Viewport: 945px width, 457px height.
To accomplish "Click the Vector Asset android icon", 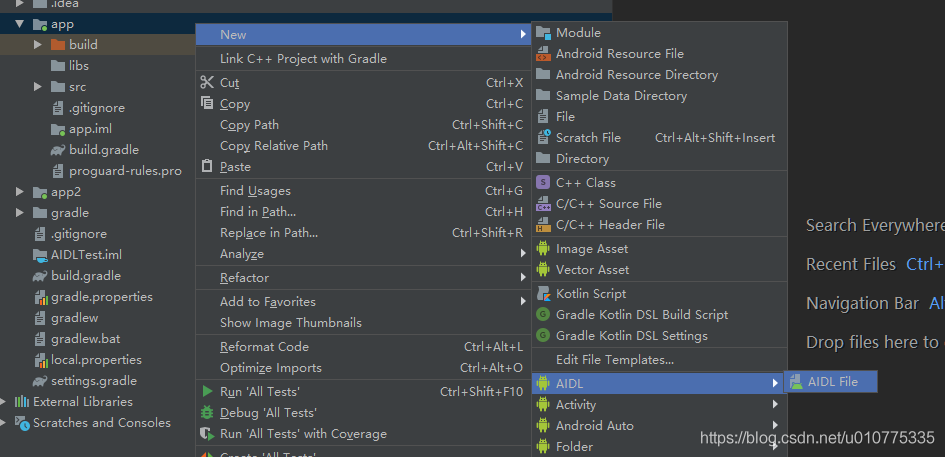I will (x=543, y=270).
